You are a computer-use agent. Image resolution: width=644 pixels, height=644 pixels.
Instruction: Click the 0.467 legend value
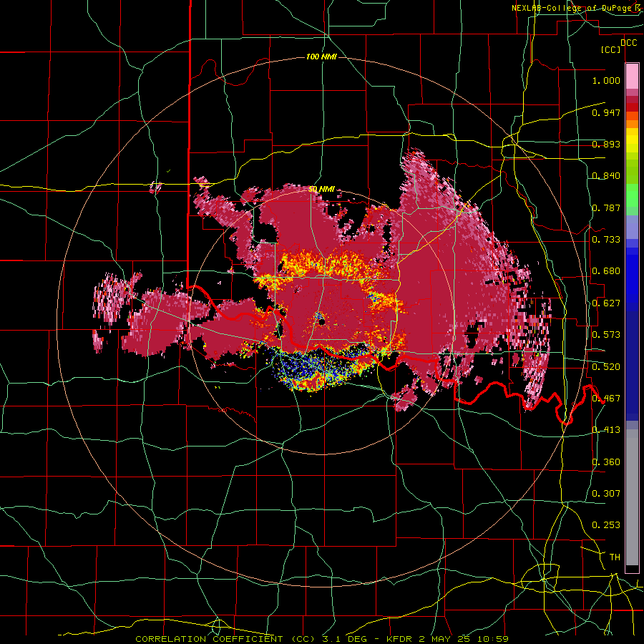point(606,399)
